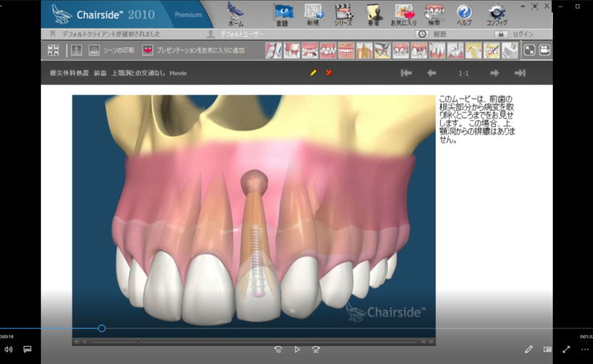This screenshot has height=364, width=593.
Task: Click the ログイン lock button
Action: point(501,34)
